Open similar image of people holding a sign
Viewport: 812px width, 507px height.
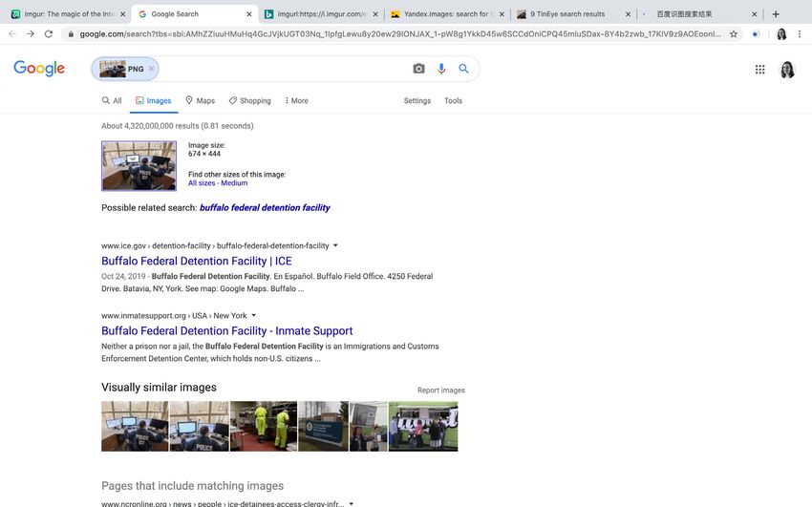click(x=368, y=426)
